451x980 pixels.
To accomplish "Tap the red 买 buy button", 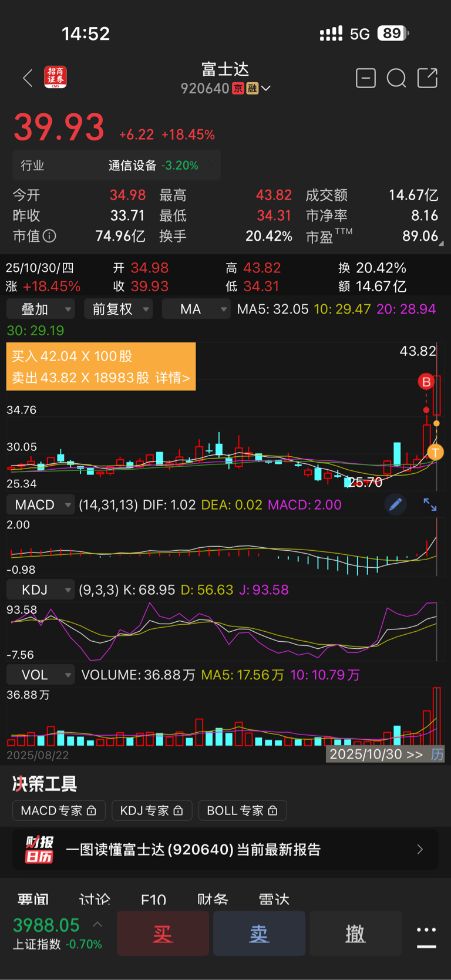I will [x=163, y=934].
